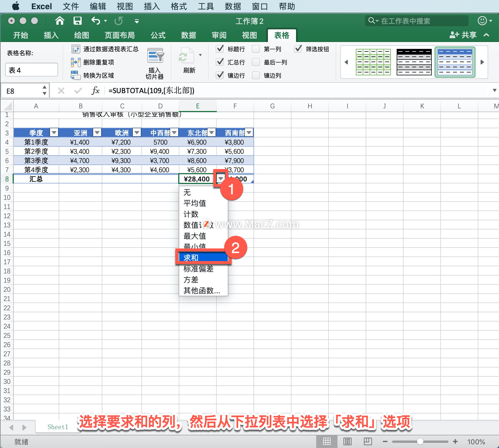Open the 亚洲 column filter dropdown
Viewport: 499px width, 448px height.
click(x=97, y=133)
